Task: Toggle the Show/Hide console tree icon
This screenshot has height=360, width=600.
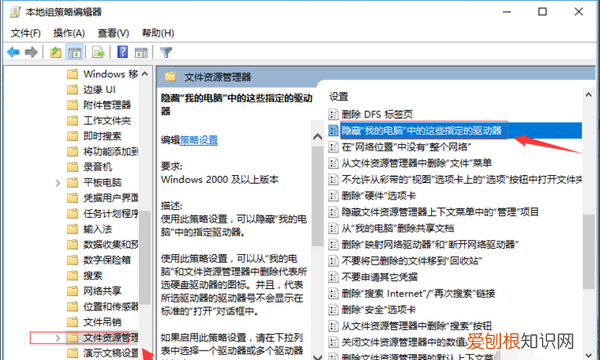Action: (x=74, y=52)
